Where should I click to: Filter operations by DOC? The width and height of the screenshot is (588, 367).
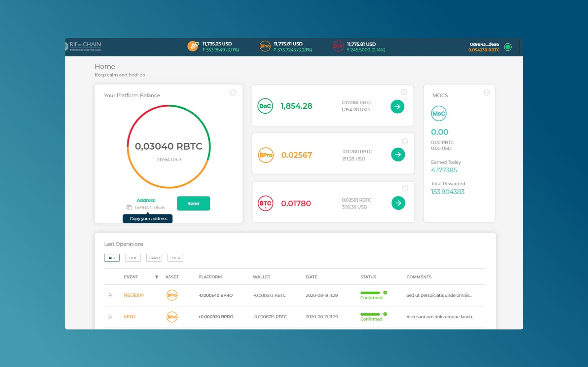point(133,258)
